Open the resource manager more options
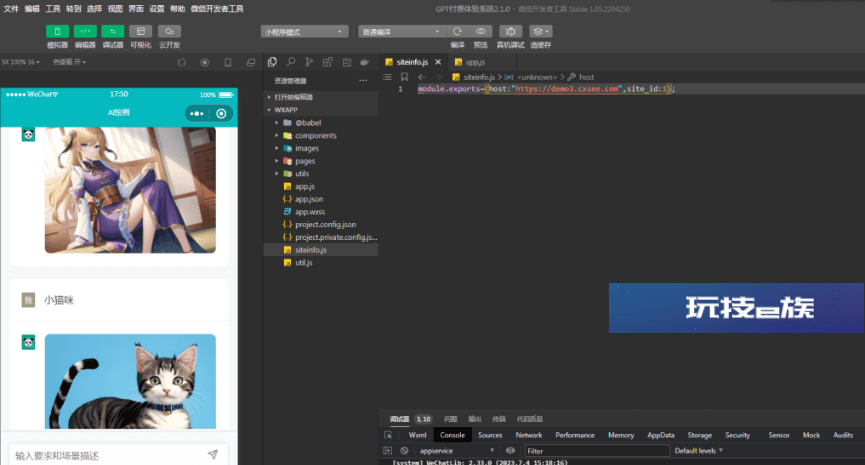Screen dimensions: 865x465 [x=363, y=81]
